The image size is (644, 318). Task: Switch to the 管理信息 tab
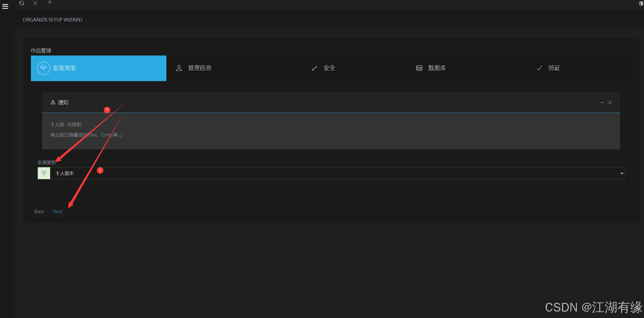pos(200,68)
